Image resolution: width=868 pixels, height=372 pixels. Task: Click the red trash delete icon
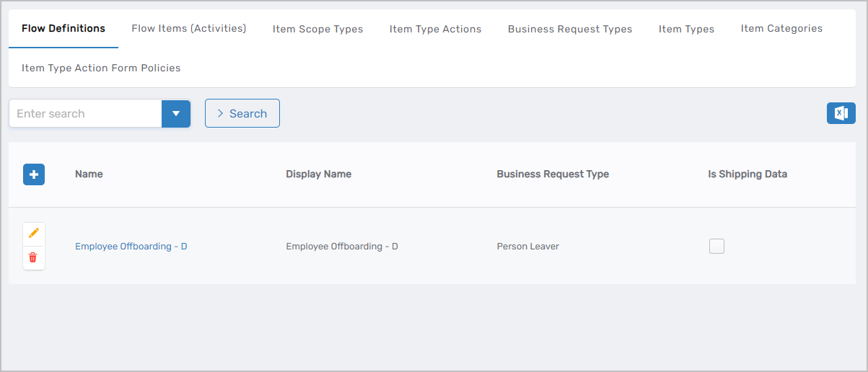pos(33,257)
